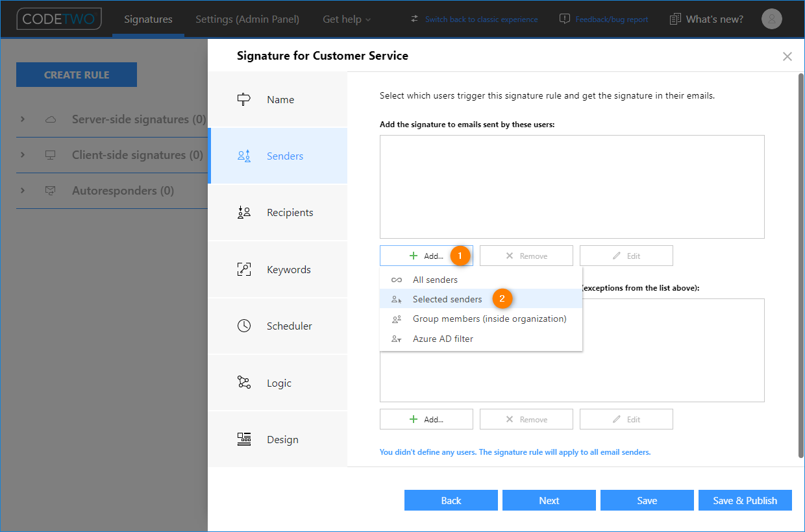
Task: Expand the Get help menu
Action: 347,19
